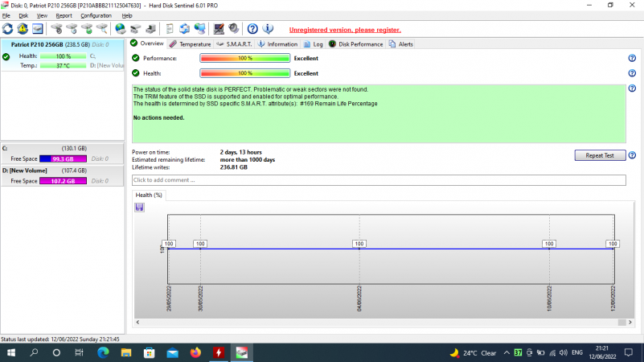Click the disk icon with clock
The width and height of the screenshot is (644, 362).
pos(72,29)
